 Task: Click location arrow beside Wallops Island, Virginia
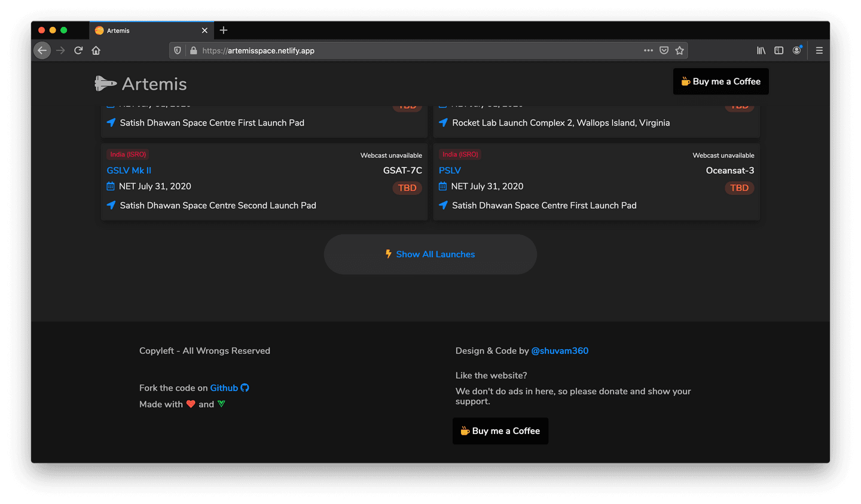tap(444, 123)
